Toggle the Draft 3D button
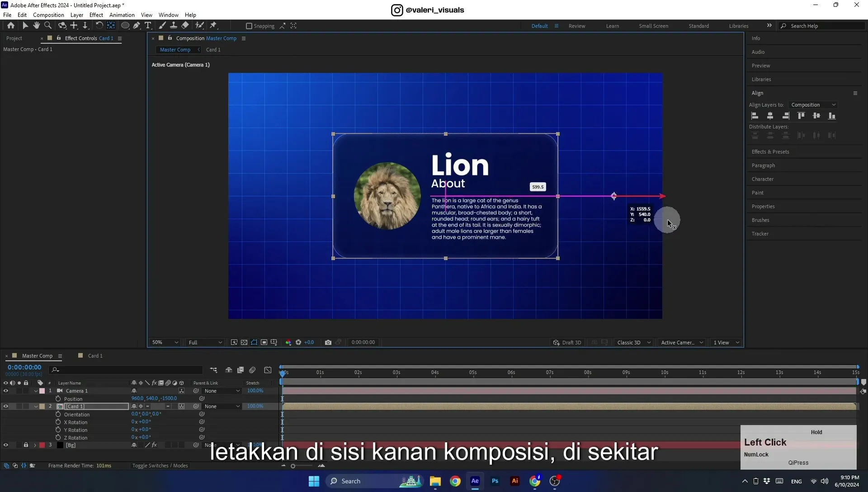 pos(567,342)
